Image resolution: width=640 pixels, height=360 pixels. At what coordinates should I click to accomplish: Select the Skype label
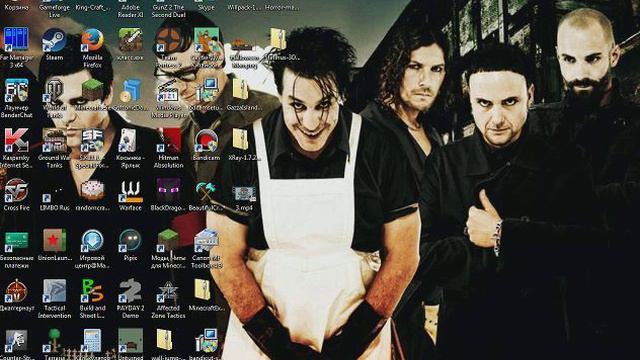[x=206, y=7]
